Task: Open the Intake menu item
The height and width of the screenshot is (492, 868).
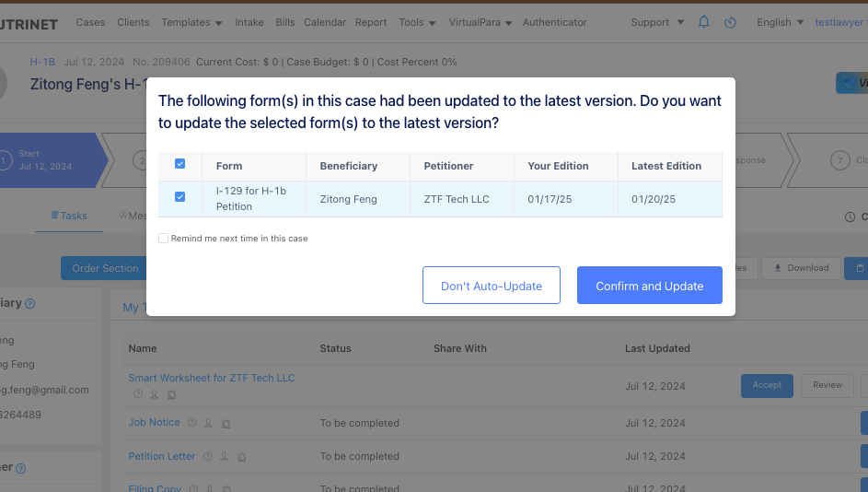Action: click(x=249, y=23)
